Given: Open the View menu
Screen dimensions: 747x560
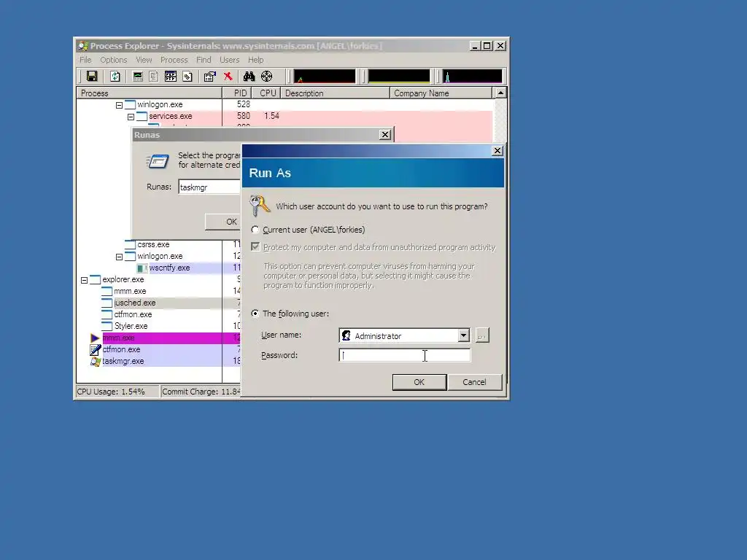Looking at the screenshot, I should [x=144, y=60].
